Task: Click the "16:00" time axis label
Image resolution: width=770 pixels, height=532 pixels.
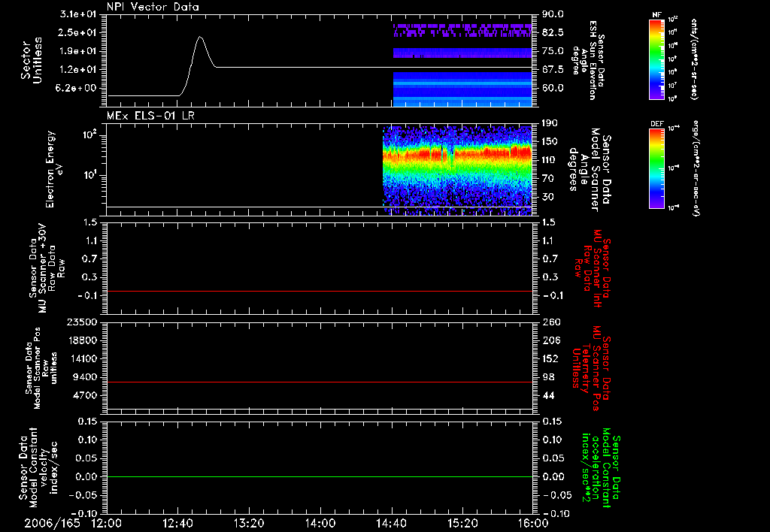Action: click(x=533, y=523)
